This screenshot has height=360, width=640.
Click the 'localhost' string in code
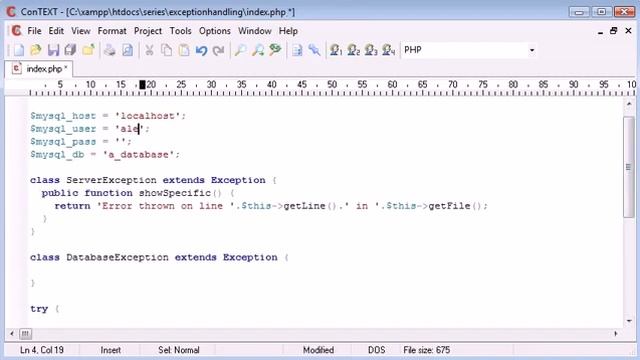point(148,116)
